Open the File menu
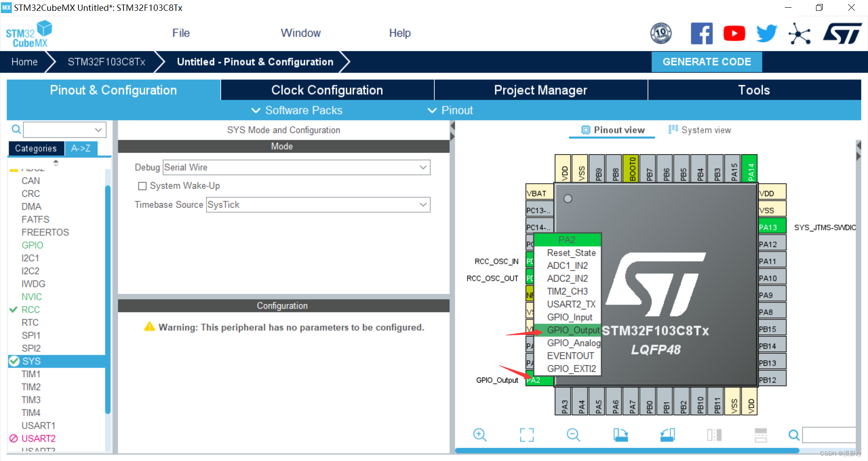The image size is (868, 461). click(x=181, y=33)
